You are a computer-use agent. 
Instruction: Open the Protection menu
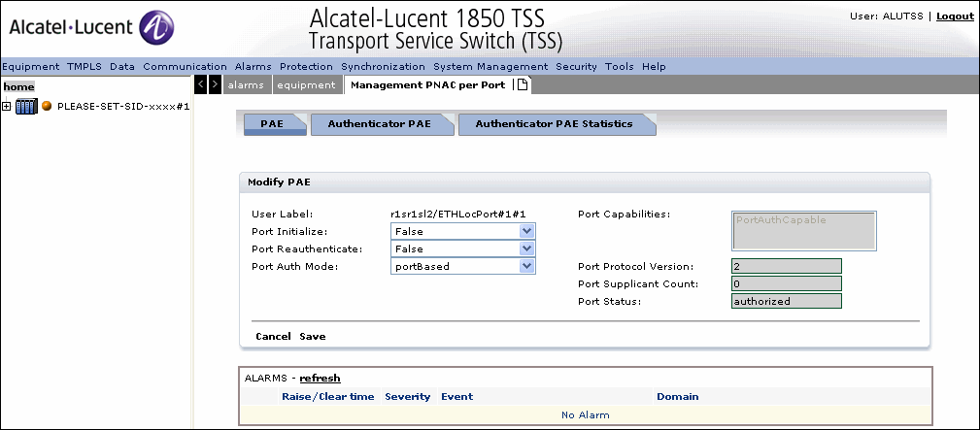coord(306,66)
